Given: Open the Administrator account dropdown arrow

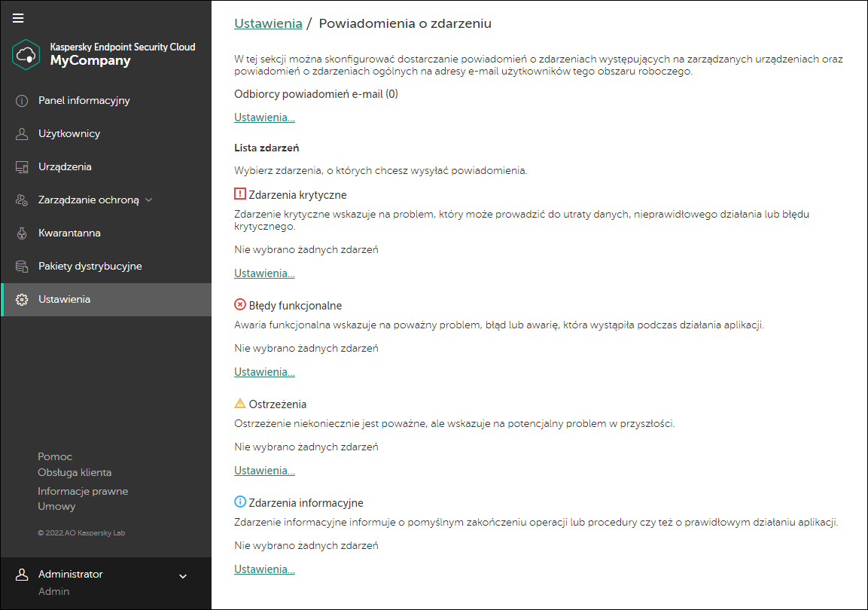Looking at the screenshot, I should 182,577.
